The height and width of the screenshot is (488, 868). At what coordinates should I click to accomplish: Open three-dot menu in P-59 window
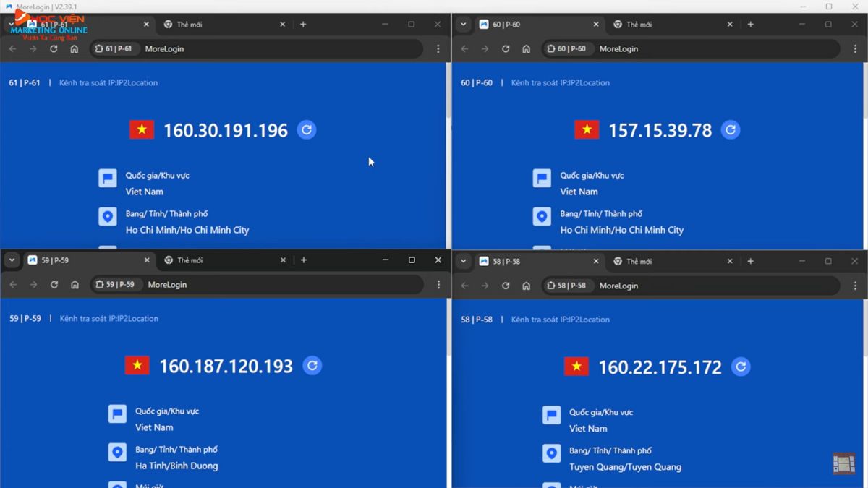coord(438,285)
